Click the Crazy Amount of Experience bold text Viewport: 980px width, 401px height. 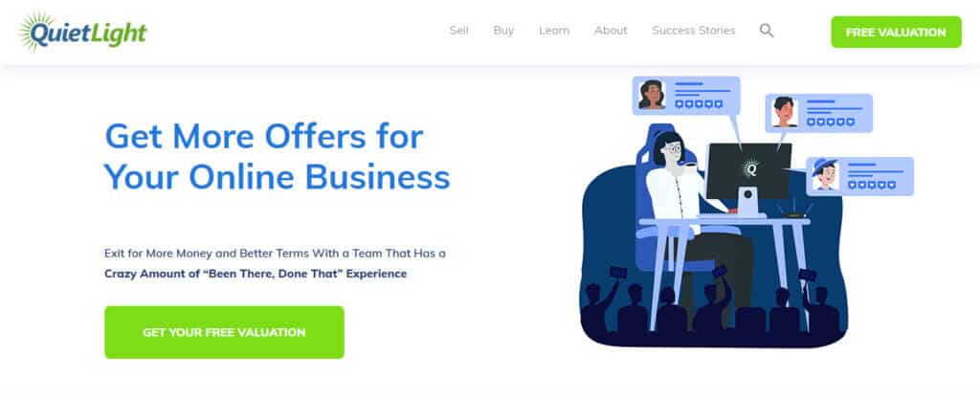point(256,274)
